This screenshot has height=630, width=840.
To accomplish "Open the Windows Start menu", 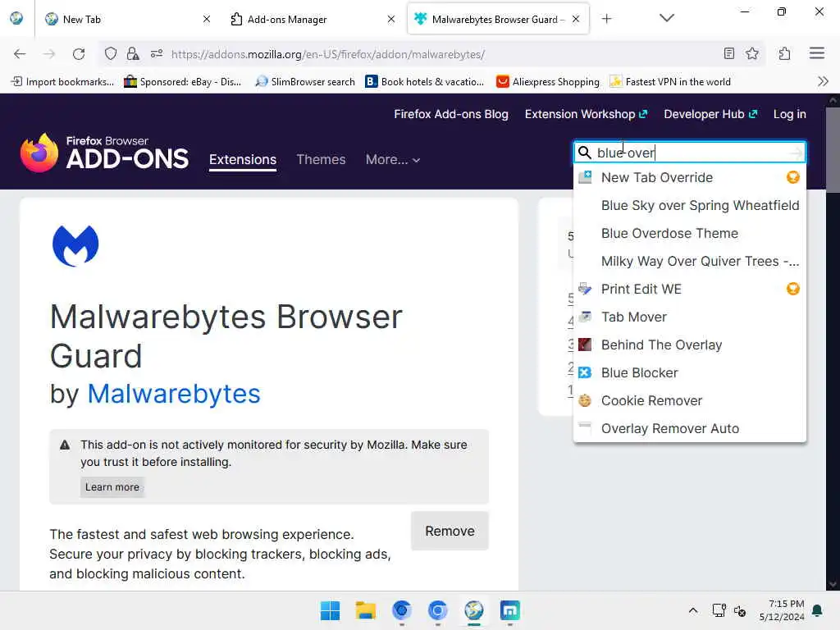I will click(330, 610).
